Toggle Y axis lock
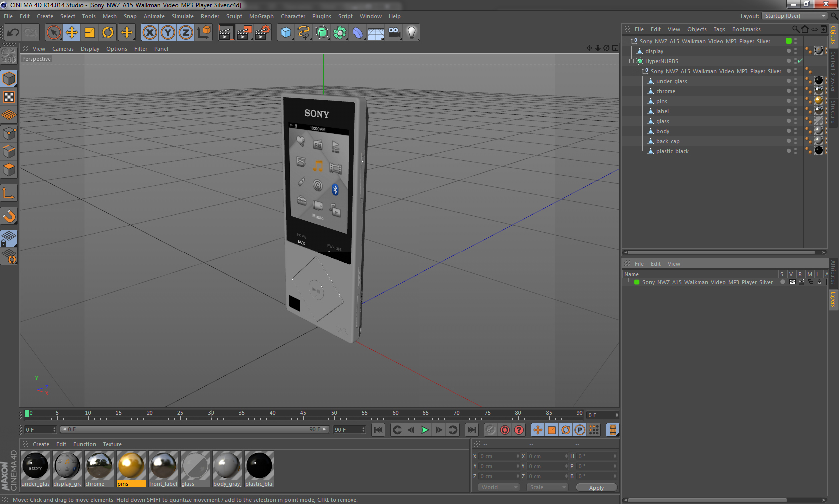 point(168,33)
